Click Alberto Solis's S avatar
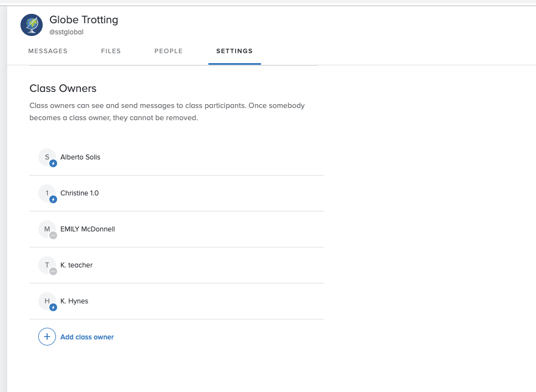Screen dimensions: 536x392 click(x=47, y=157)
